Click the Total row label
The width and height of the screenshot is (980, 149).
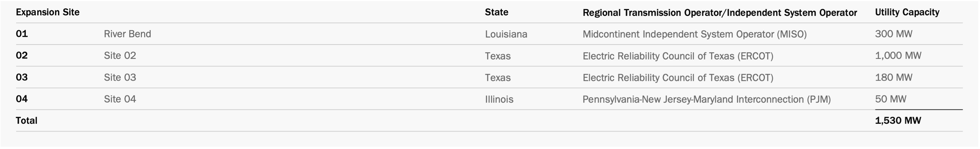27,121
